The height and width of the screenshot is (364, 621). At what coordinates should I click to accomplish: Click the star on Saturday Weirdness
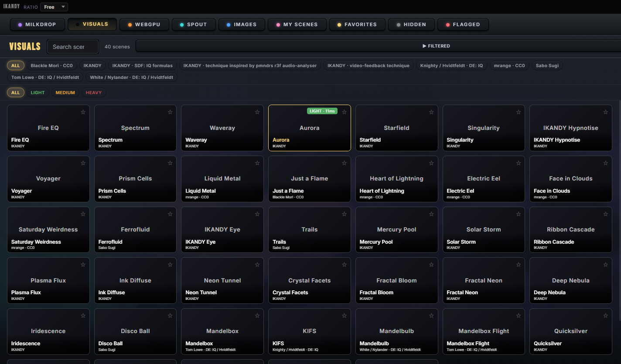pos(83,214)
